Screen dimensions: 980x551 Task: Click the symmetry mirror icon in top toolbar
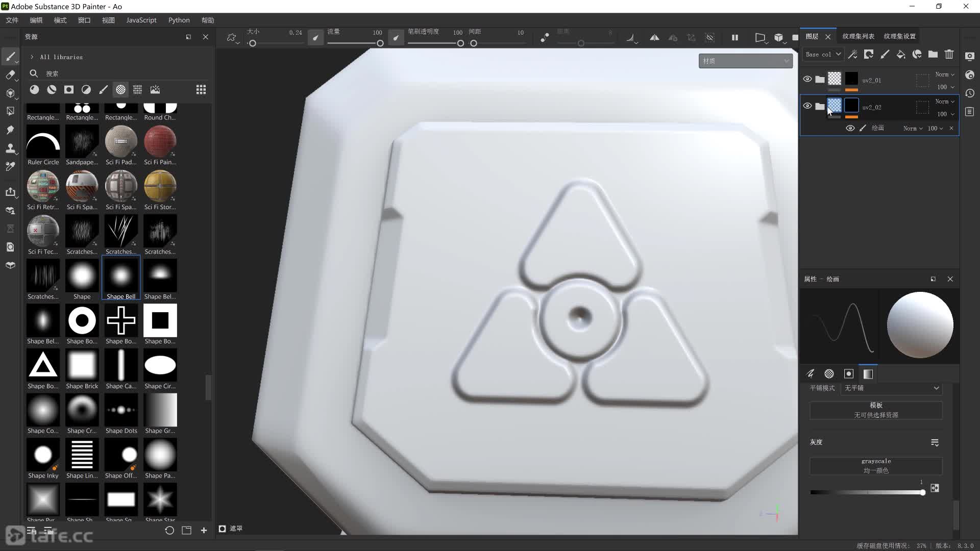click(x=654, y=38)
